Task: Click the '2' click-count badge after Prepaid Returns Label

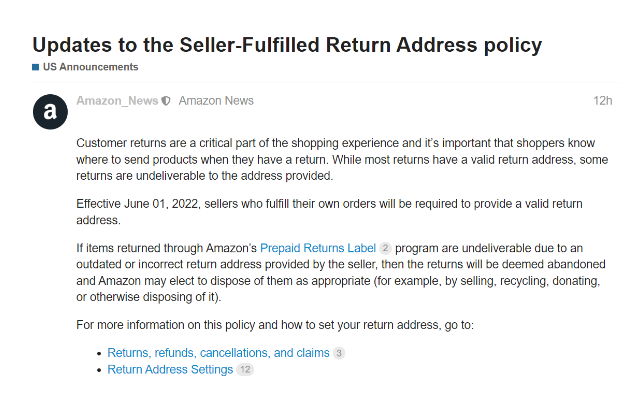Action: [385, 248]
